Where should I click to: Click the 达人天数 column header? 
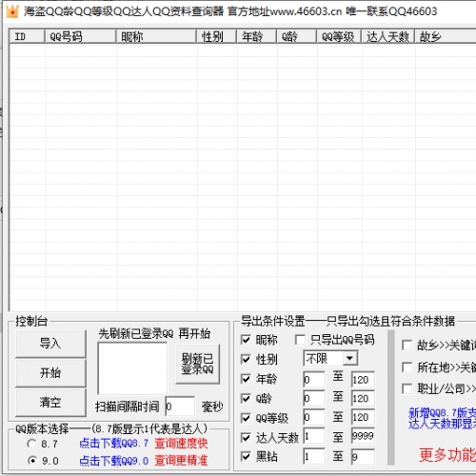click(x=388, y=37)
